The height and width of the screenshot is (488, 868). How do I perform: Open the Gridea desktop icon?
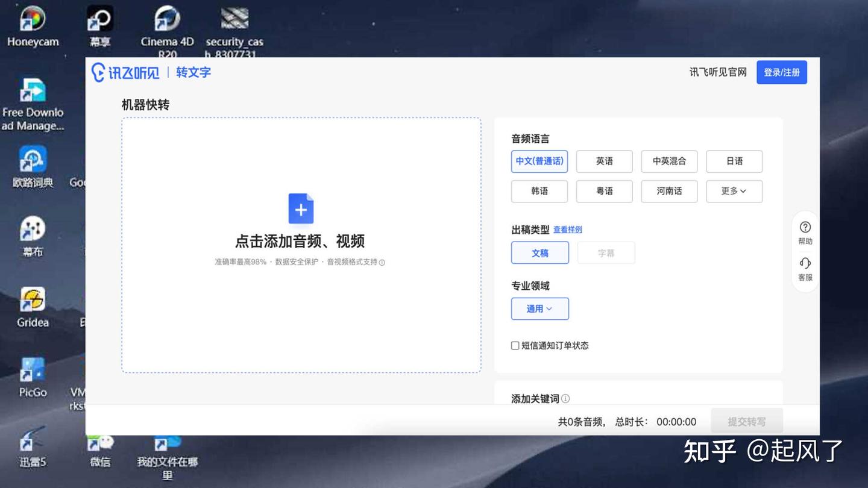[33, 307]
